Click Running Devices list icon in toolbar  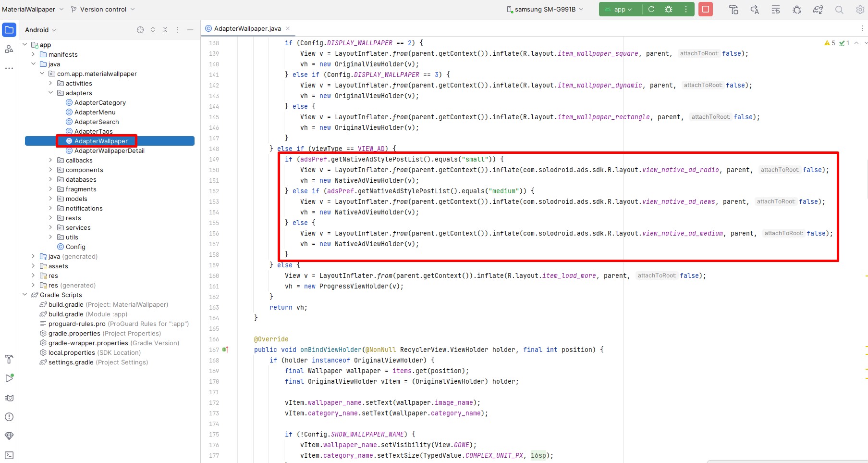(x=776, y=10)
